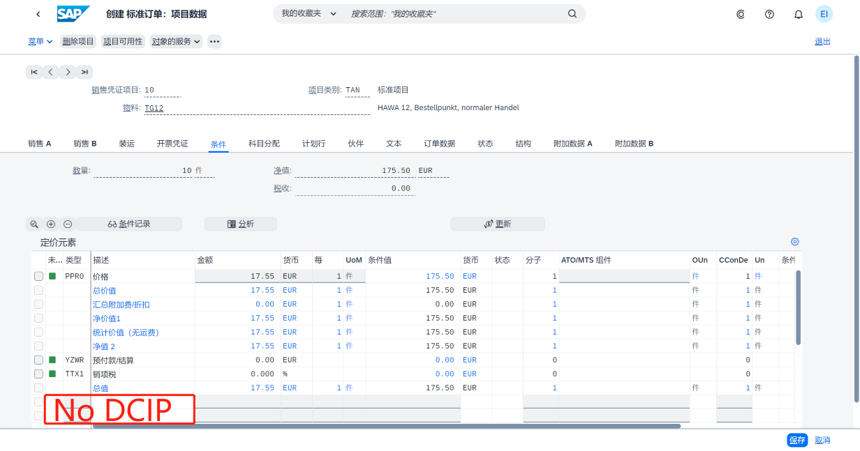
Task: Expand the 菜单 dropdown
Action: (40, 42)
